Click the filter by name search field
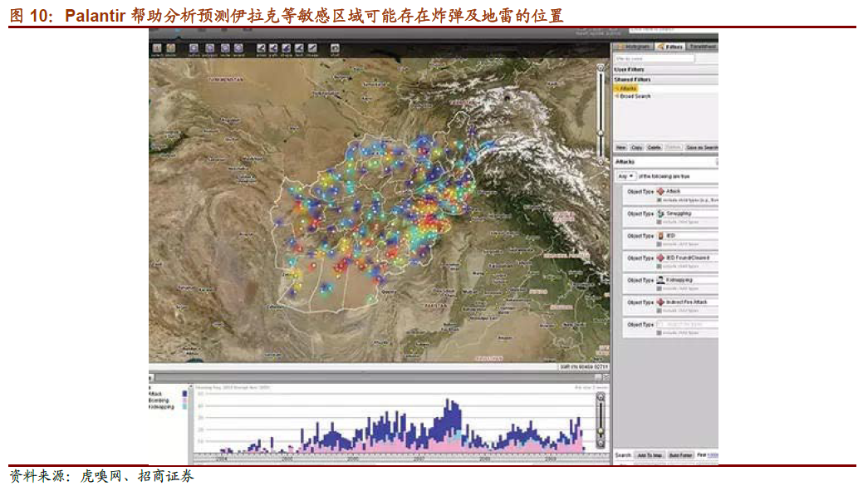The image size is (868, 491). [654, 59]
